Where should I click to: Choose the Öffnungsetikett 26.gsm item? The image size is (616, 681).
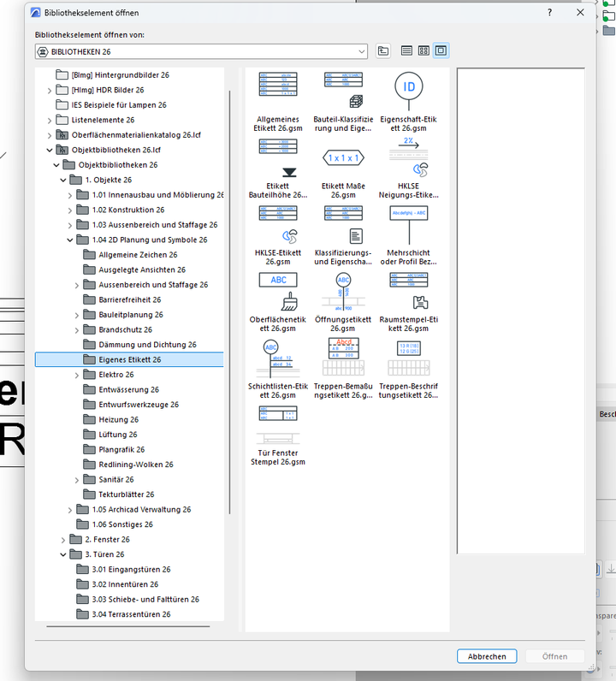coord(343,303)
